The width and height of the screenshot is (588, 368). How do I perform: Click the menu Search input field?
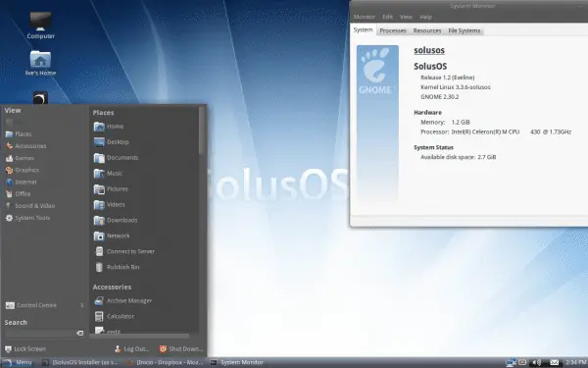40,333
